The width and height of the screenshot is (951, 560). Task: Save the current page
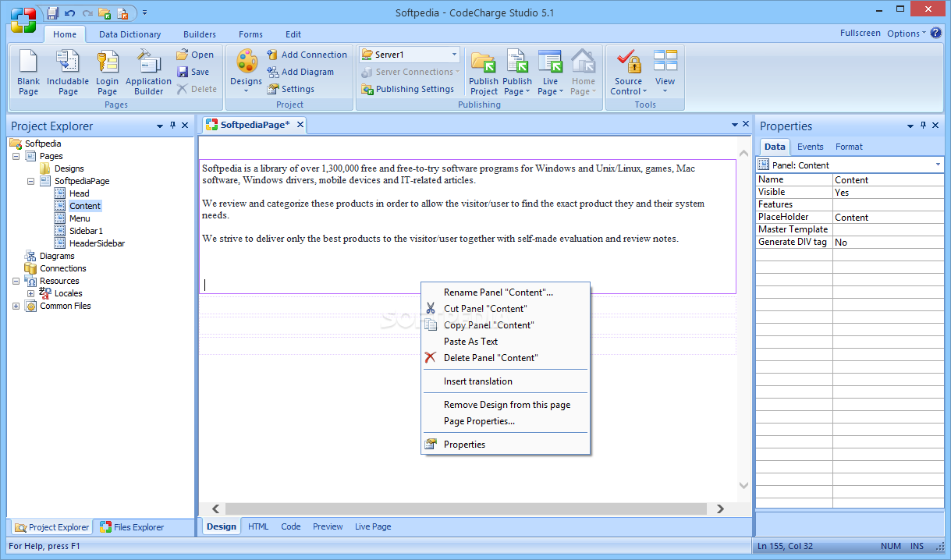point(193,72)
